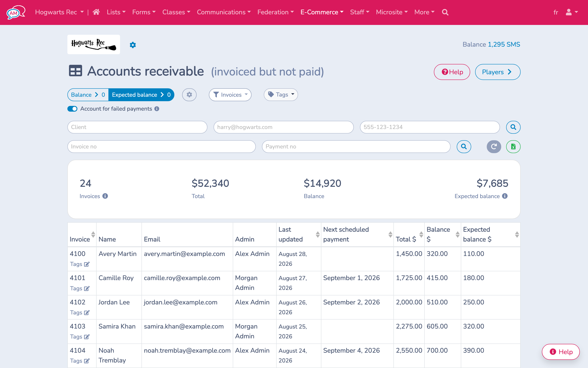The height and width of the screenshot is (368, 588).
Task: Open invoice 4100
Action: (x=78, y=254)
